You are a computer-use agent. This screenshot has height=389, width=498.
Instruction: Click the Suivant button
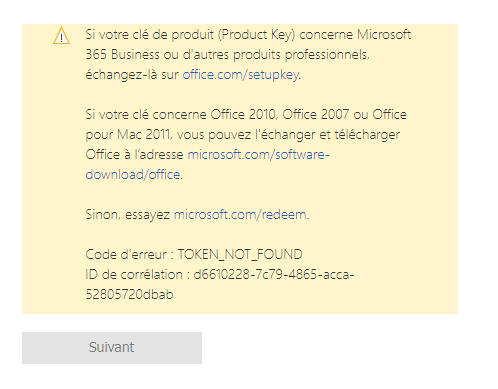pyautogui.click(x=112, y=348)
